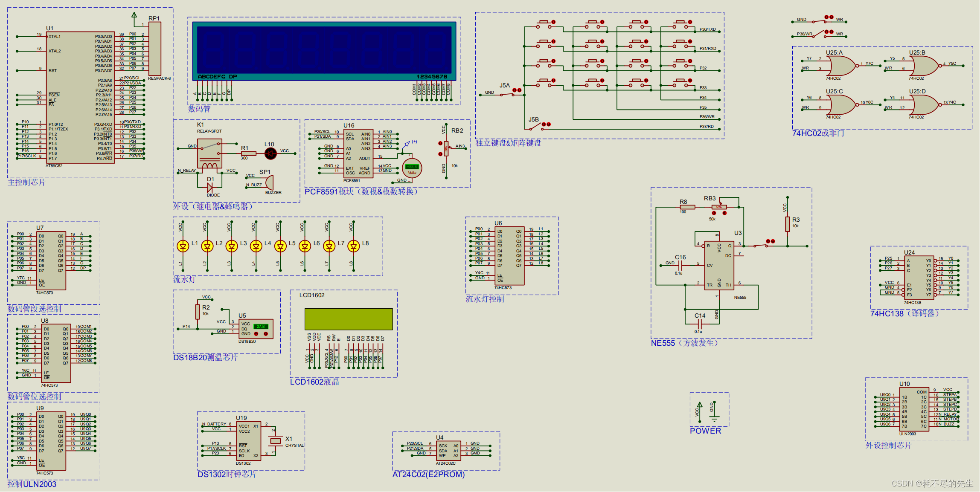980x492 pixels.
Task: Click LED L1 in the running lights
Action: pos(183,246)
